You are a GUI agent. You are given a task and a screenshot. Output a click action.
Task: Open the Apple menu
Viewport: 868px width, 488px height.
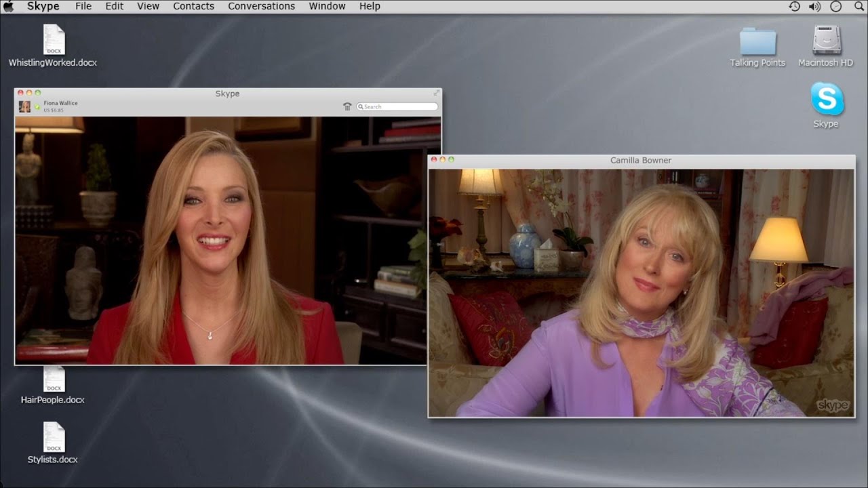9,6
